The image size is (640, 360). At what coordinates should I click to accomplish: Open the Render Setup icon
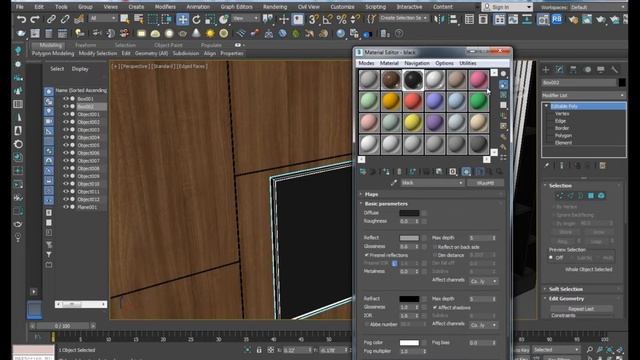pos(573,19)
